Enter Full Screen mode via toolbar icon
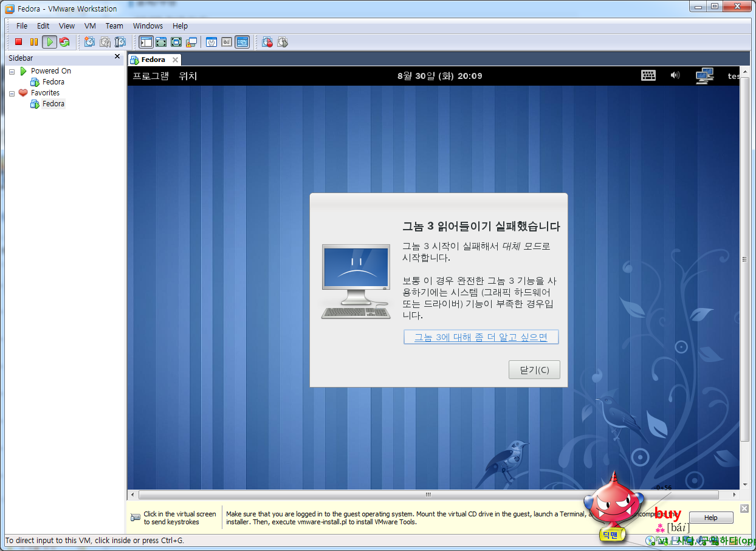 176,42
